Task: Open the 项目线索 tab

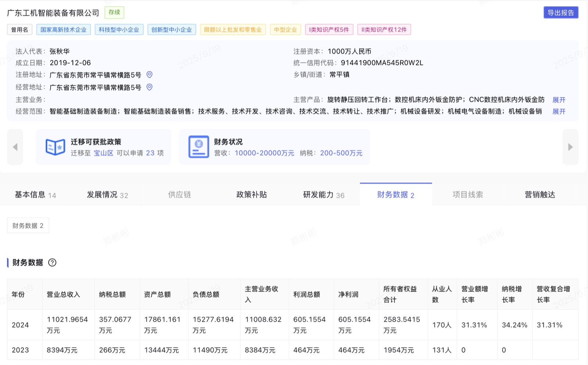Action: 467,195
